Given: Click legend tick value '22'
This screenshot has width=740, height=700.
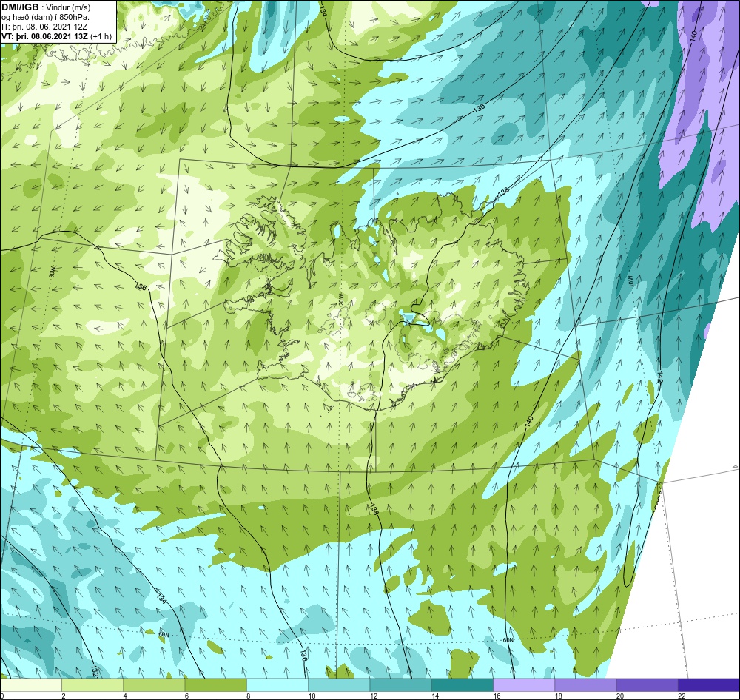Looking at the screenshot, I should tap(682, 696).
